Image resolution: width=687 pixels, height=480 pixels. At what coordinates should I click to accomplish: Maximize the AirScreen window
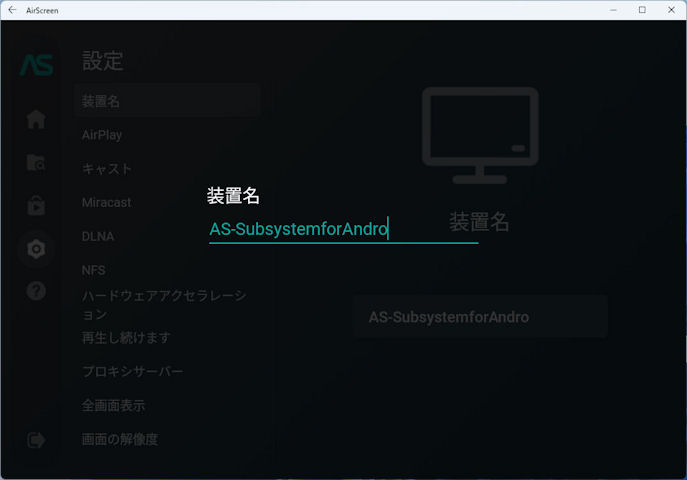642,10
